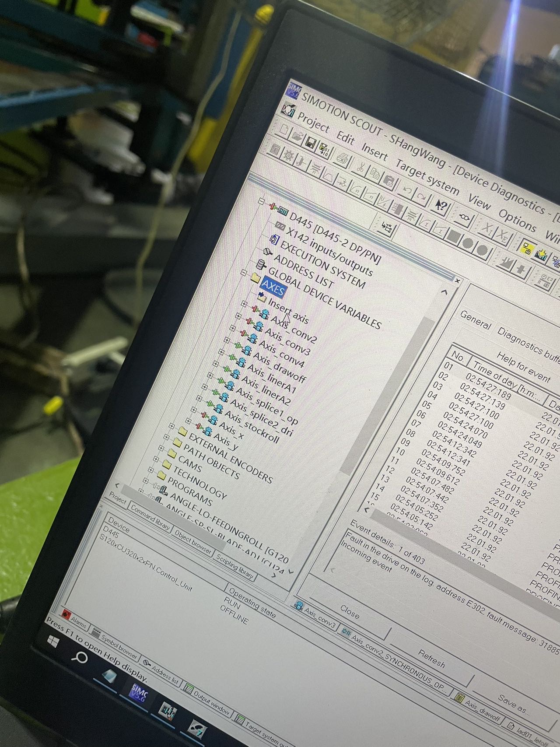The width and height of the screenshot is (560, 747).
Task: Collapse the D445 device tree node
Action: (262, 202)
